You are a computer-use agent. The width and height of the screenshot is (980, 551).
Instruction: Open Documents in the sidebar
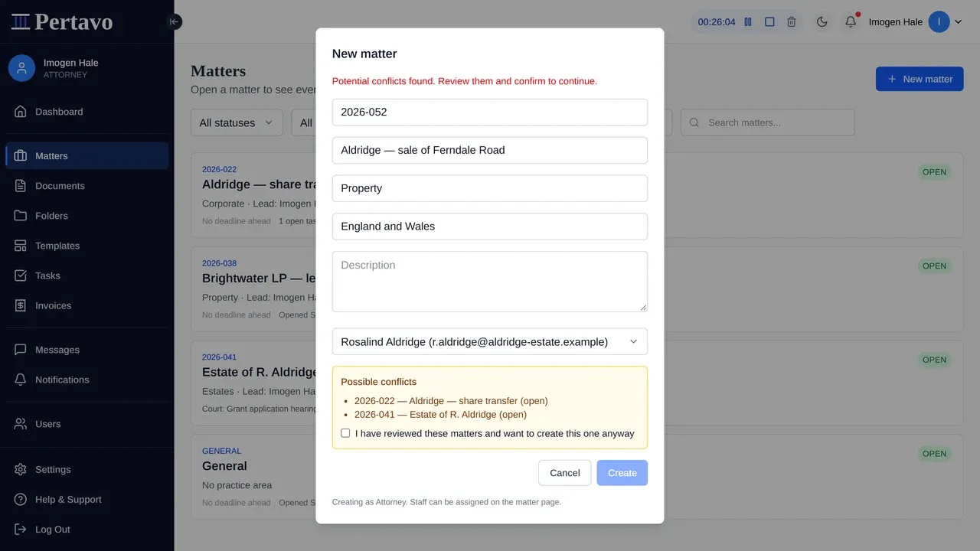pos(87,186)
